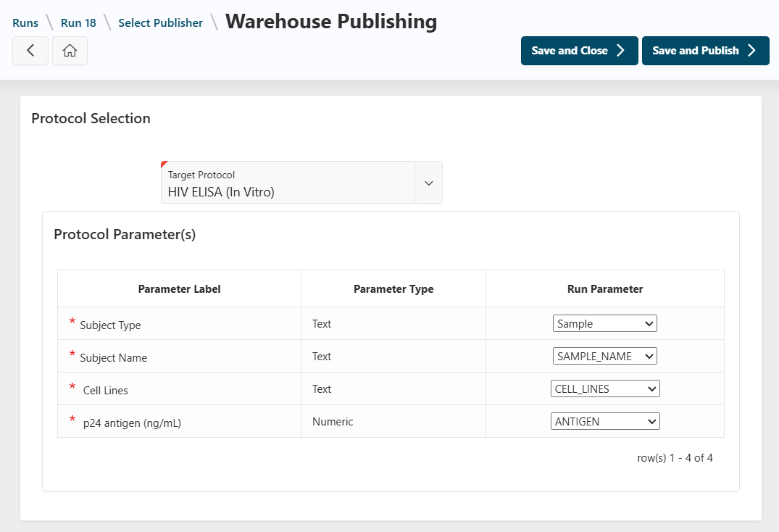Click Save and Publish button

(x=706, y=51)
